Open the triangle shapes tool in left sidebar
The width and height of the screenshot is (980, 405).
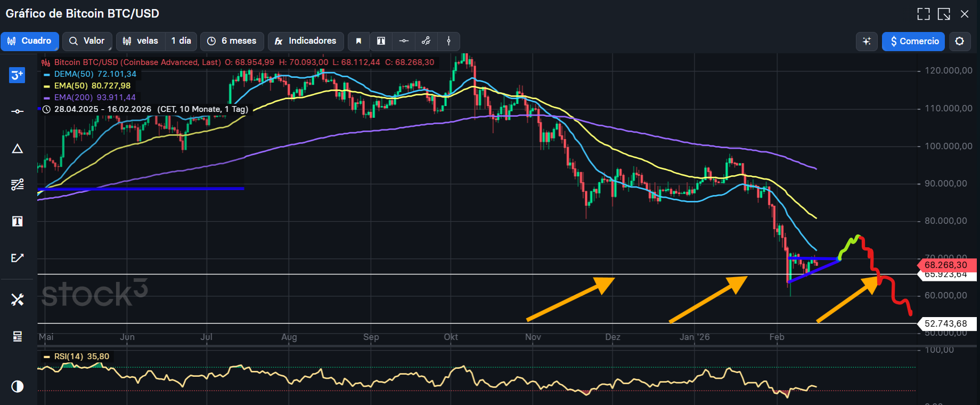[x=17, y=149]
